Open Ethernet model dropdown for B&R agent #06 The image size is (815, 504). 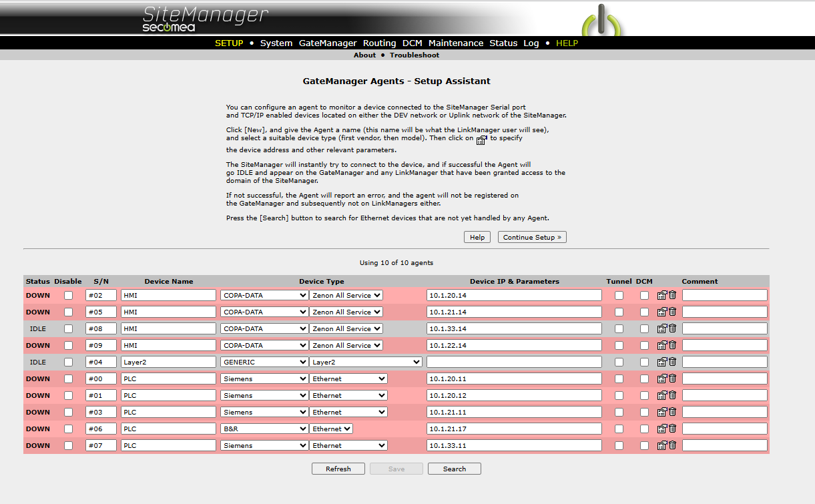coord(331,429)
